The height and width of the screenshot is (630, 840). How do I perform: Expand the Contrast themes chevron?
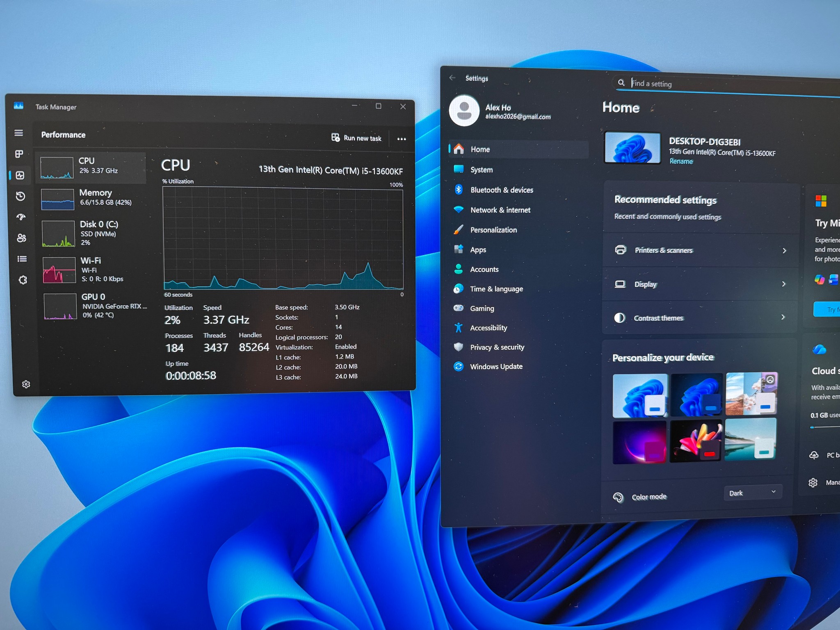[x=783, y=317]
